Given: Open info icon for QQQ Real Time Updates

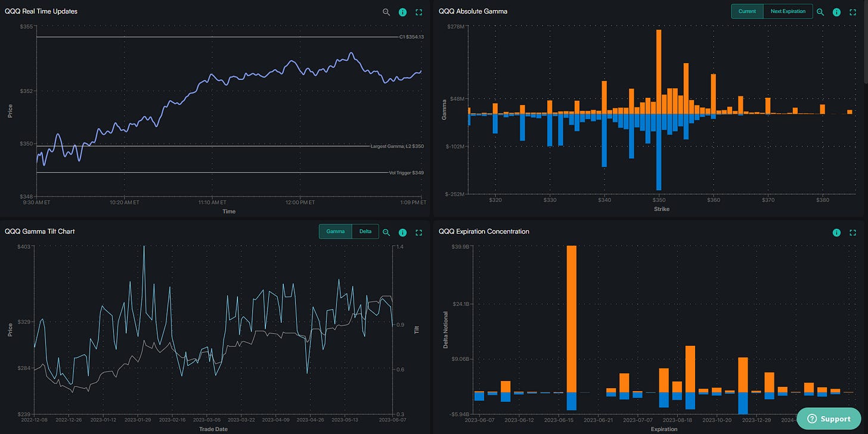Looking at the screenshot, I should [x=402, y=12].
